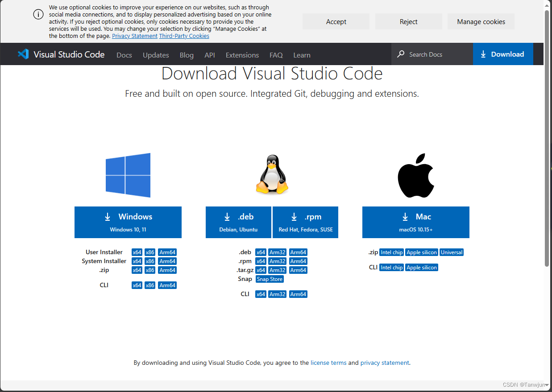Select Linux .deb Arm64

point(298,252)
